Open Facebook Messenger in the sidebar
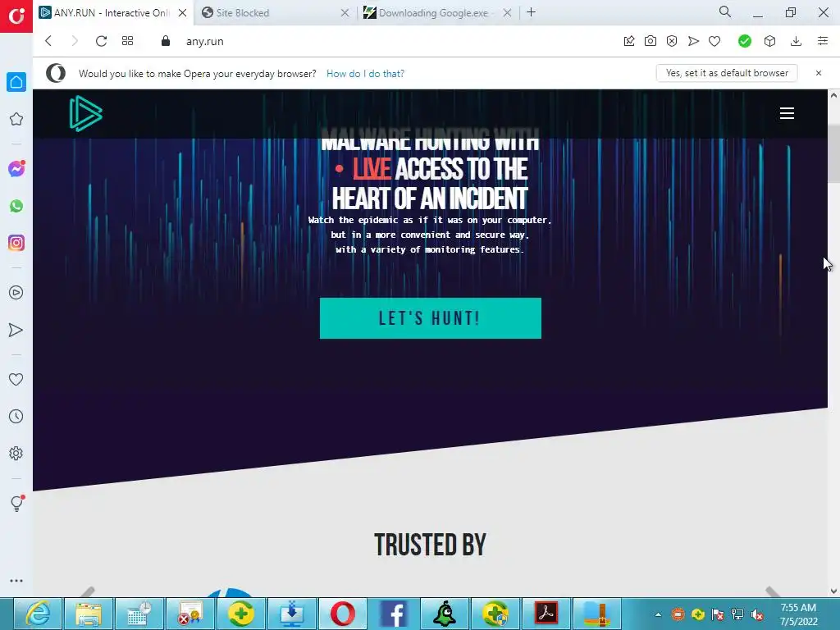The height and width of the screenshot is (630, 840). point(16,169)
